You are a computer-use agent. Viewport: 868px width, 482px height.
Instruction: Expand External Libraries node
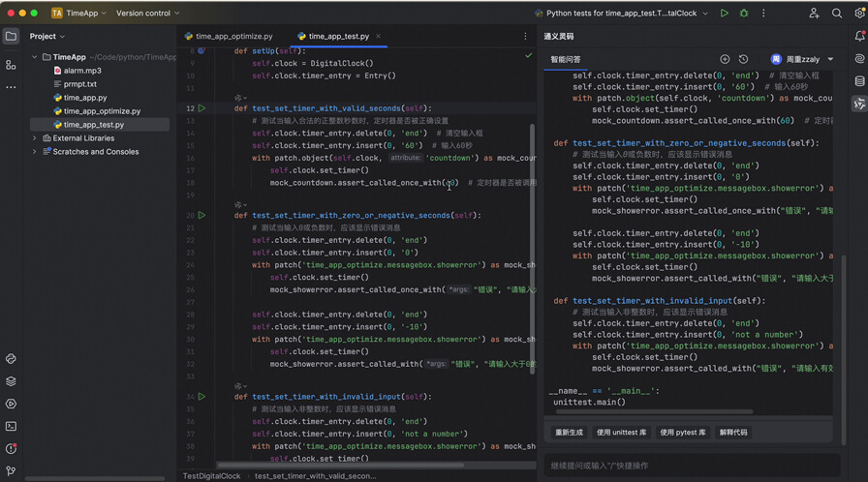[34, 138]
